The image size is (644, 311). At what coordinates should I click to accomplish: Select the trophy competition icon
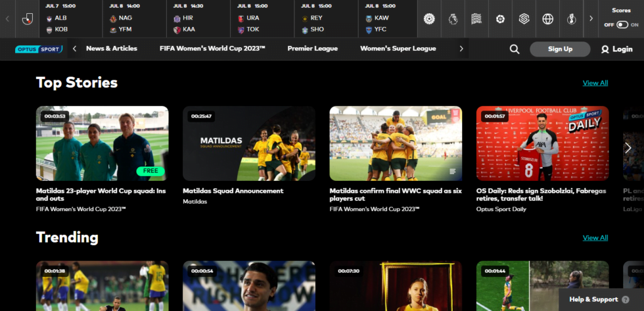pyautogui.click(x=571, y=19)
